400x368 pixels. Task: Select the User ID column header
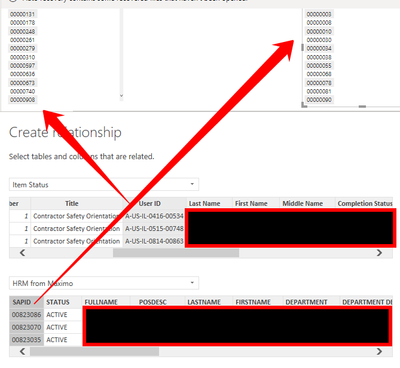[155, 203]
